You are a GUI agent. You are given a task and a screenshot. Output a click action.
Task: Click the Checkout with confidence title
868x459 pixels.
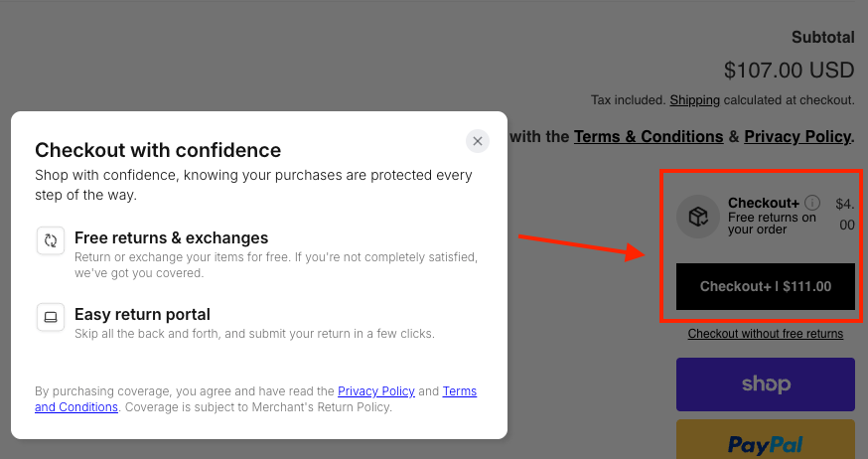pyautogui.click(x=158, y=150)
